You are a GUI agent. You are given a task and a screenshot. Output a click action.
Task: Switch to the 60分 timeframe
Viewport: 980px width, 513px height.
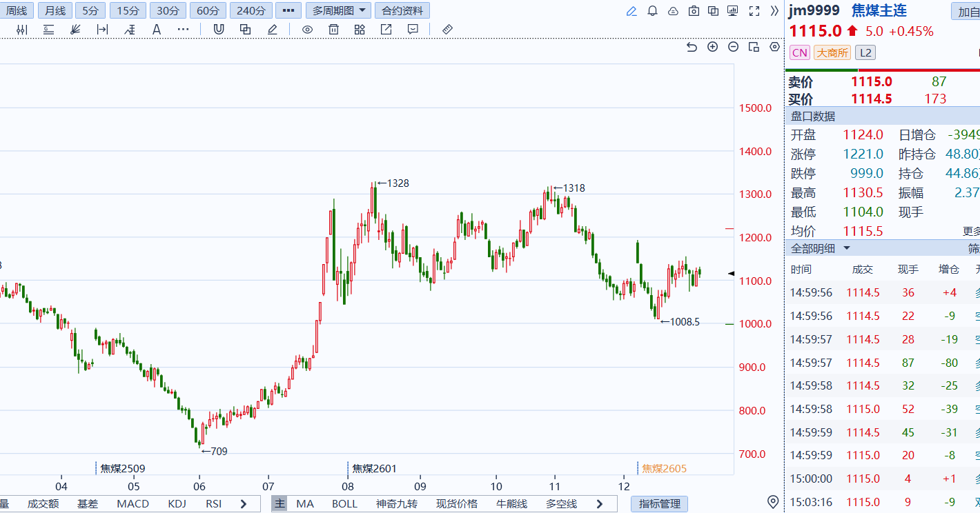208,10
